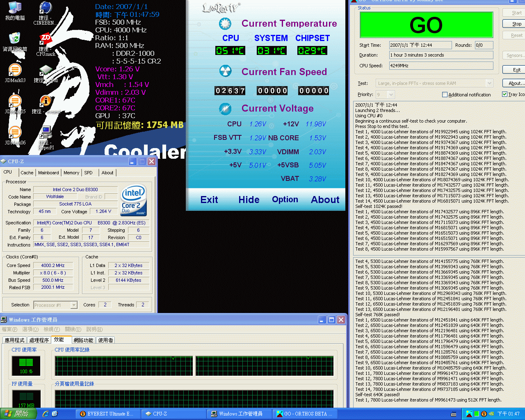The image size is (525, 420).
Task: Click About in LanParty hardware monitor
Action: (x=325, y=200)
